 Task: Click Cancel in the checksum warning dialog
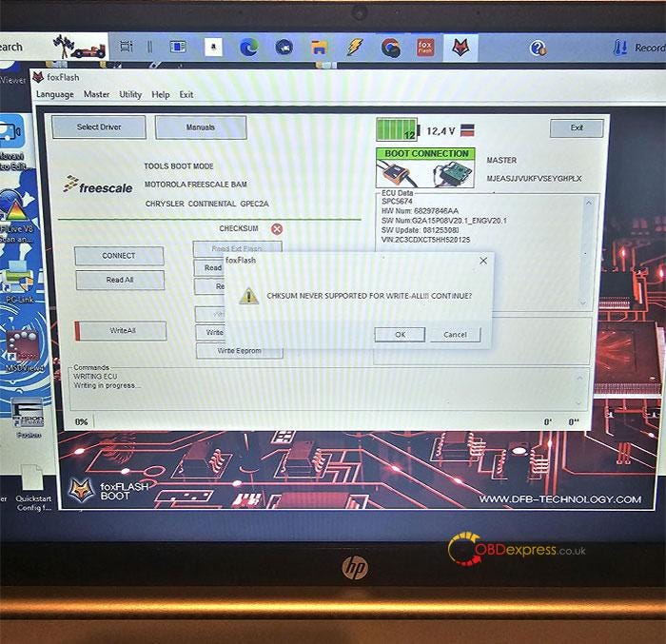click(456, 334)
